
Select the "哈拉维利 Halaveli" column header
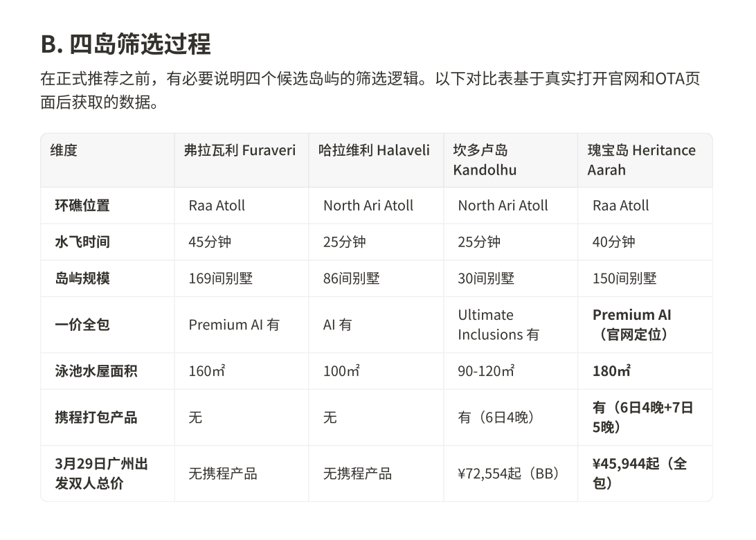(x=374, y=150)
